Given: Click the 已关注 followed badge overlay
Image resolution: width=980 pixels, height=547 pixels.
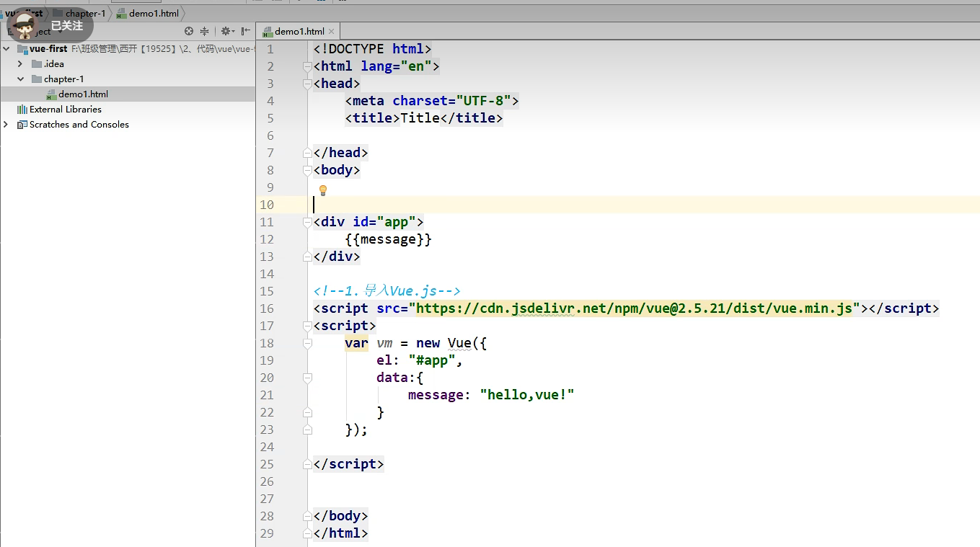Looking at the screenshot, I should [x=50, y=26].
